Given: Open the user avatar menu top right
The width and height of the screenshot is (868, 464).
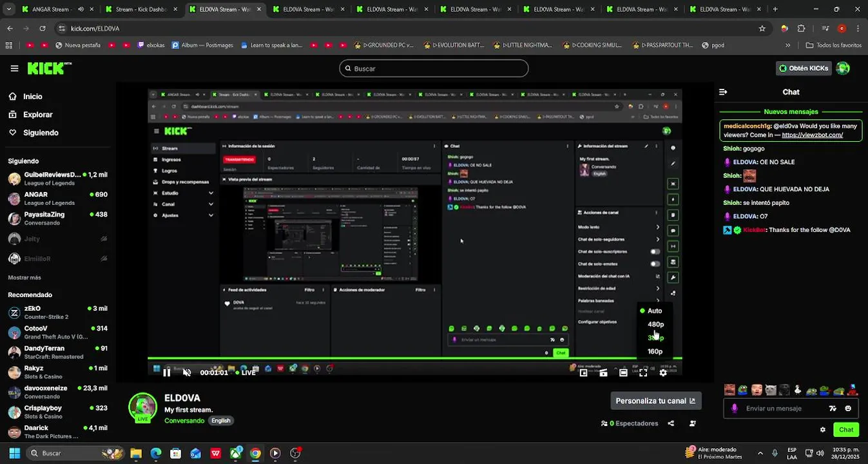Looking at the screenshot, I should [x=843, y=68].
